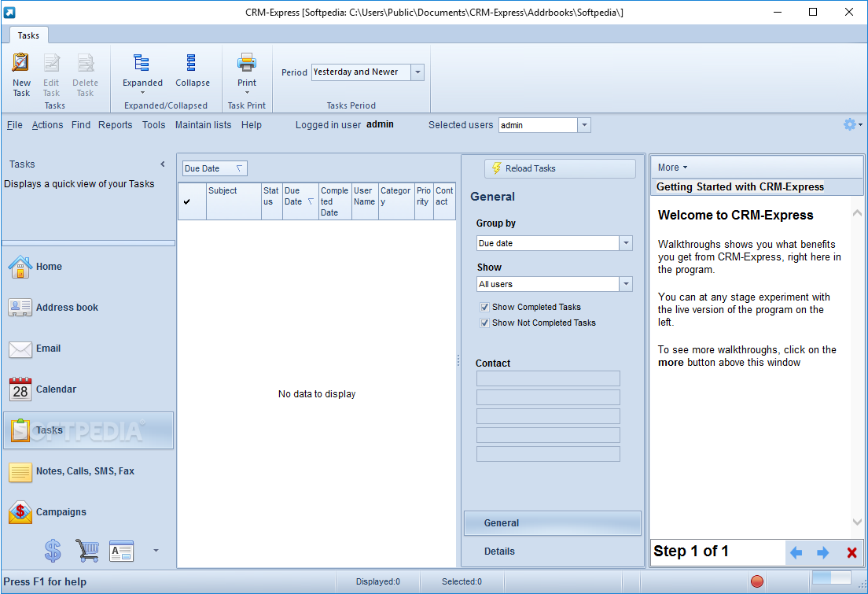868x594 pixels.
Task: Open the Reports menu
Action: (x=115, y=125)
